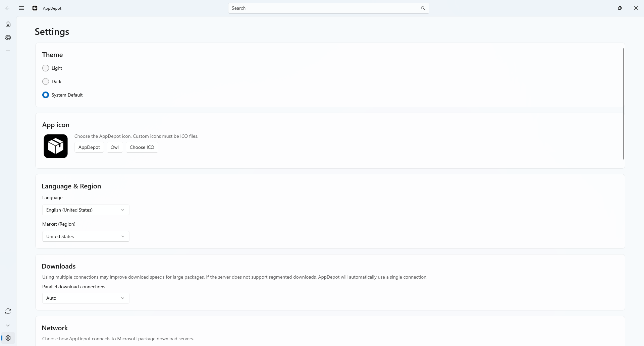
Task: Go back with the back arrow
Action: click(7, 8)
